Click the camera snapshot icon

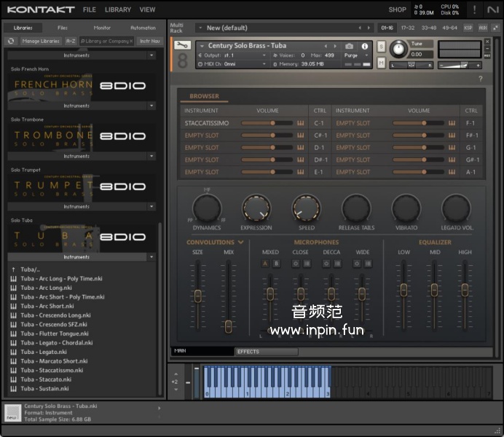[x=349, y=46]
